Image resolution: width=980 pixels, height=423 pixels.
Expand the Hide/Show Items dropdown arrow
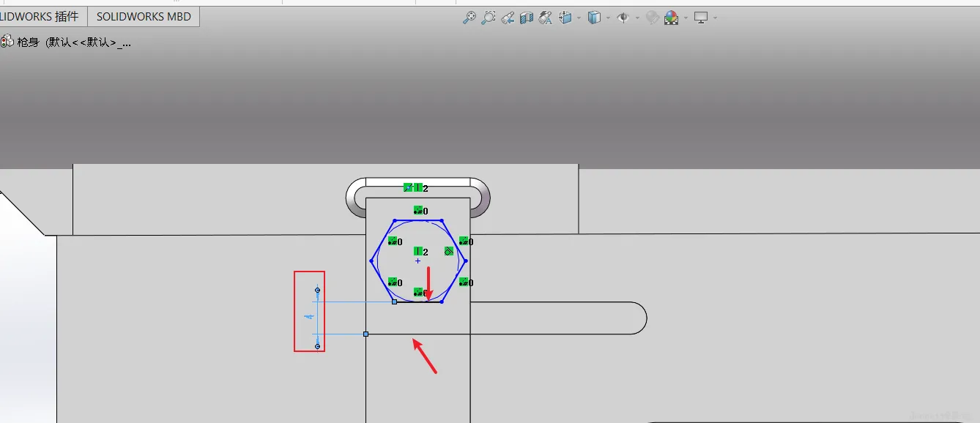point(637,18)
